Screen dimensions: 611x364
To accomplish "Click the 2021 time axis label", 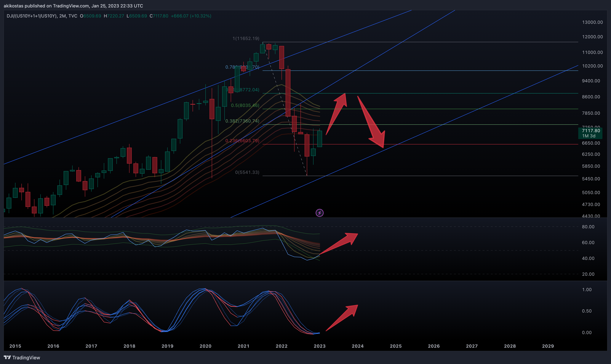I will [244, 346].
